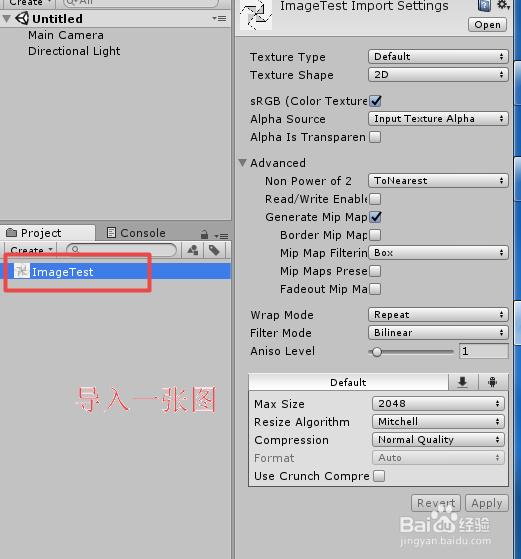Click Search by Type icon in Project panel
This screenshot has width=521, height=559.
193,250
